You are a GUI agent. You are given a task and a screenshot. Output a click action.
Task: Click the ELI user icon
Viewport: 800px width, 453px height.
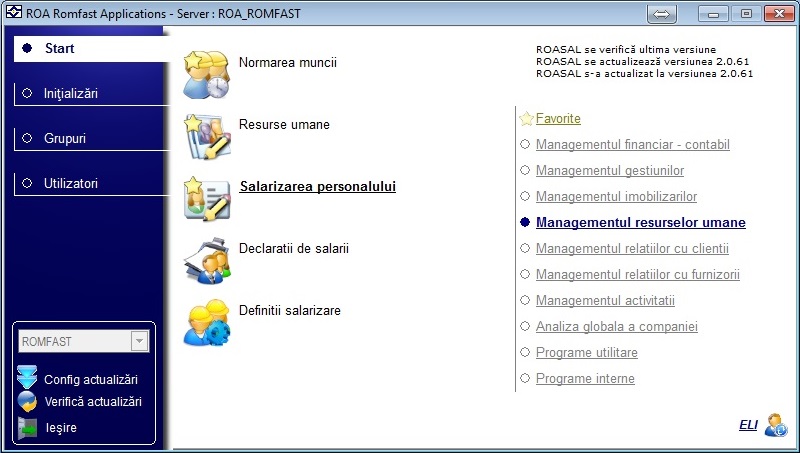[776, 425]
